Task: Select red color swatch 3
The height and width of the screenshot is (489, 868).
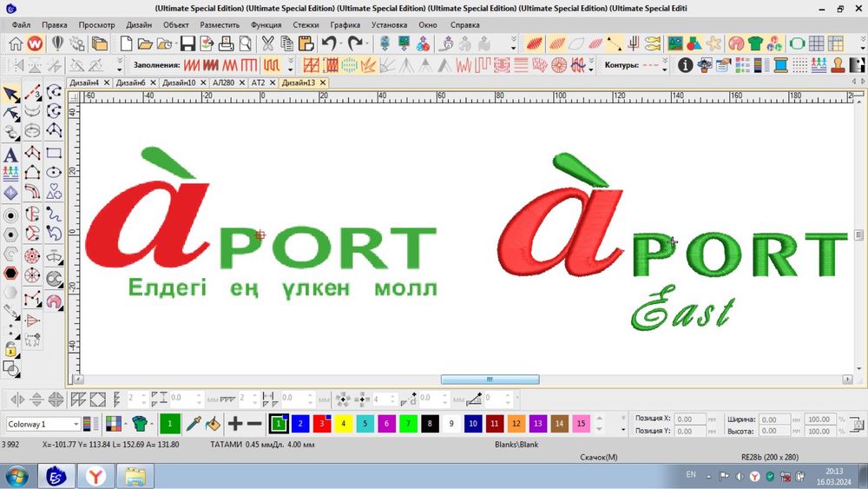Action: pos(322,424)
